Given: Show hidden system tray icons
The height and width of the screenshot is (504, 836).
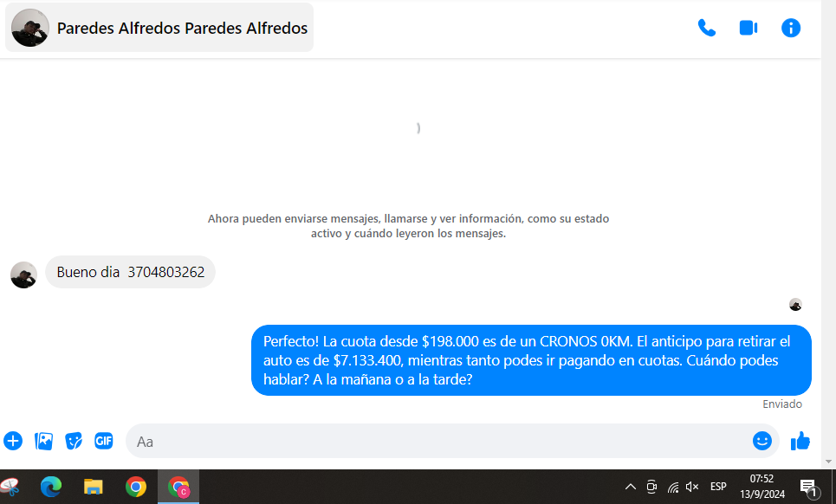Looking at the screenshot, I should click(x=631, y=487).
